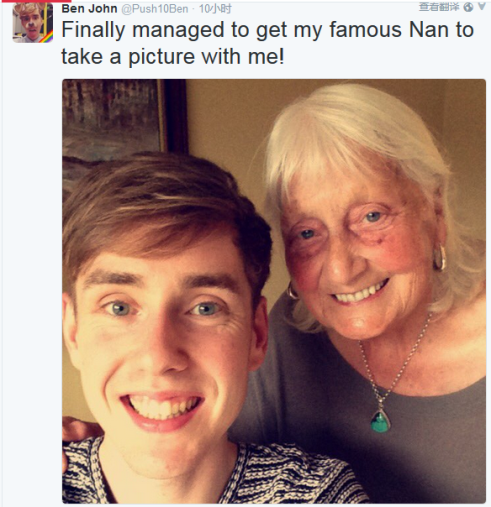491x507 pixels.
Task: Click the young man's face in the photo
Action: pyautogui.click(x=163, y=333)
